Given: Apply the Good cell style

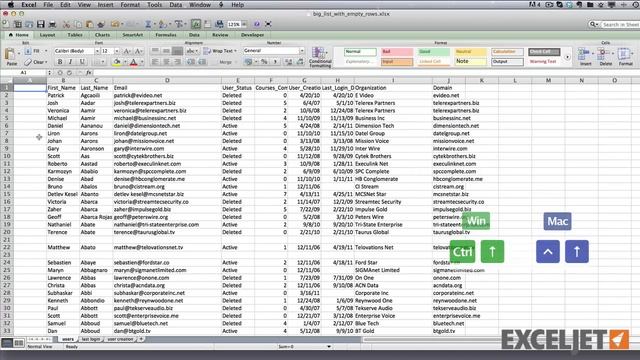Looking at the screenshot, I should pos(433,51).
